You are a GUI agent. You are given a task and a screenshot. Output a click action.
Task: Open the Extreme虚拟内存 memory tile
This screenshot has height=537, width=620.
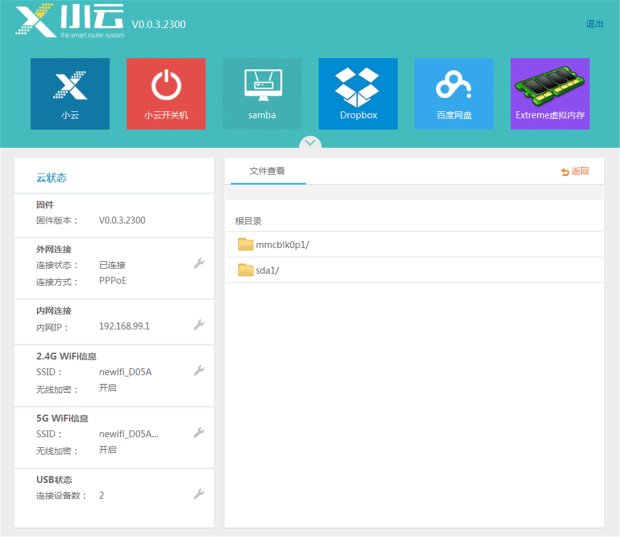coord(550,94)
